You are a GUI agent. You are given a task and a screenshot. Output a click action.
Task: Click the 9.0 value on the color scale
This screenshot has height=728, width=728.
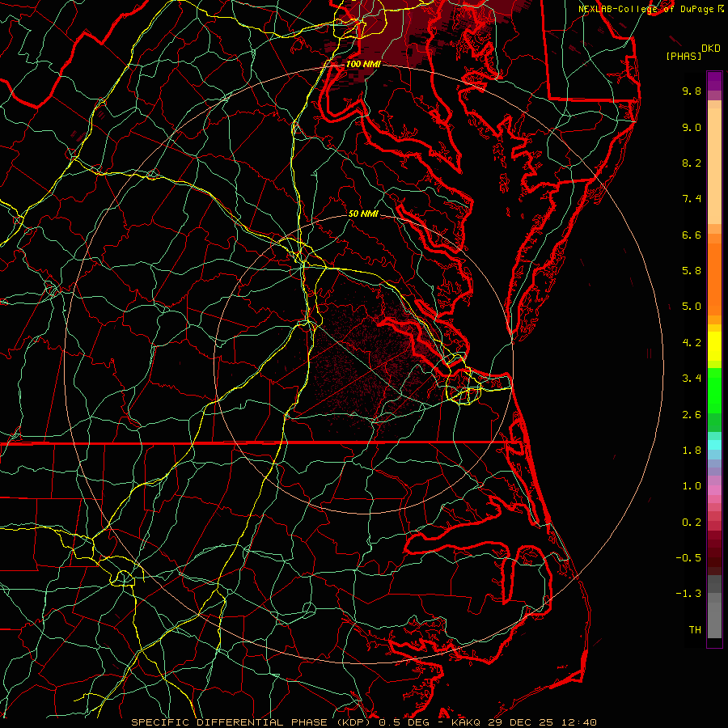click(692, 127)
